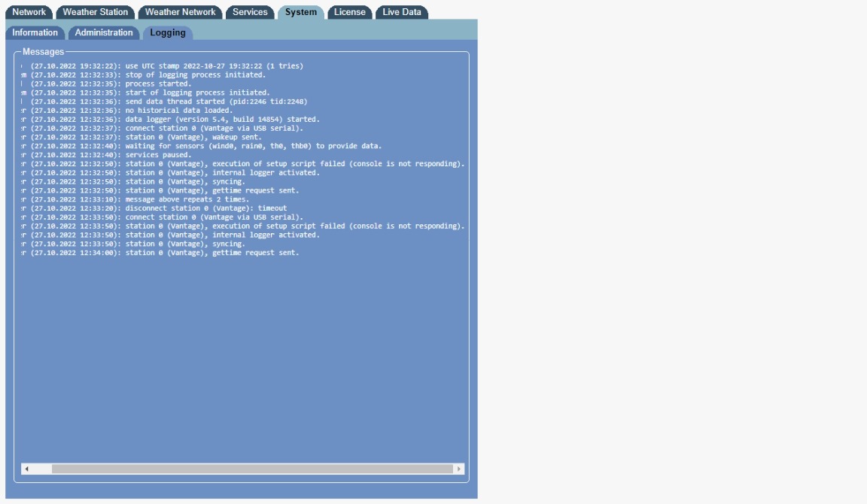This screenshot has height=504, width=867.
Task: Switch to the Weather Station tab
Action: (95, 12)
